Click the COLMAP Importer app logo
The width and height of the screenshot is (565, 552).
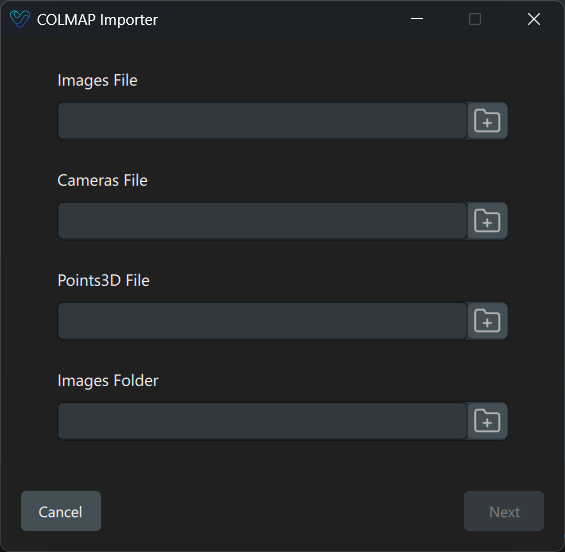pos(20,19)
